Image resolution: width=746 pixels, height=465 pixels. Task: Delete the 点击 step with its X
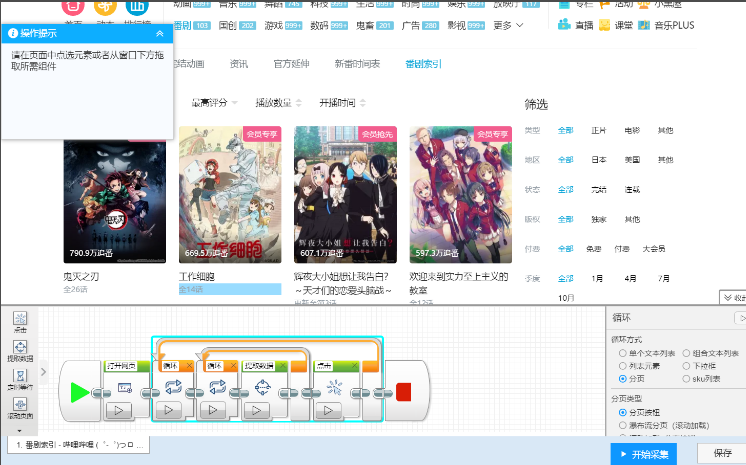pos(354,366)
